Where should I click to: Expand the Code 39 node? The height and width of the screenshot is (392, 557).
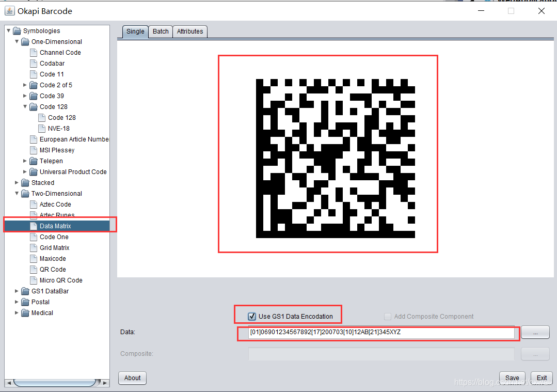[x=25, y=96]
